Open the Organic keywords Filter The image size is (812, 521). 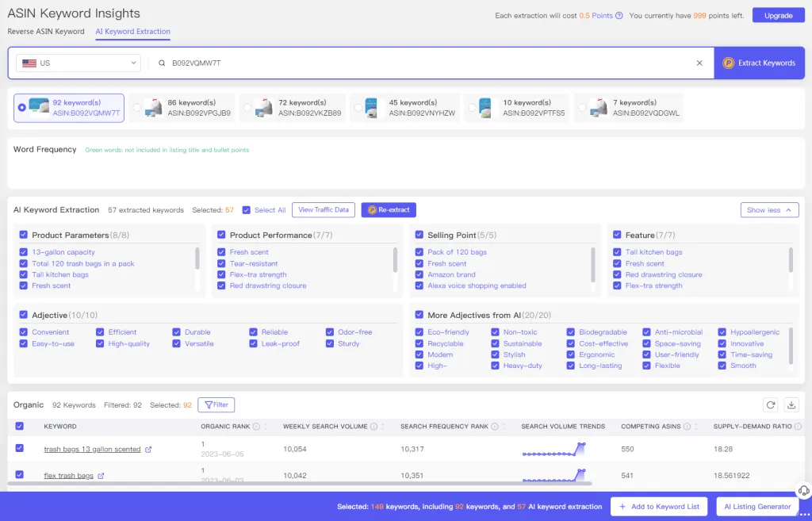pyautogui.click(x=216, y=405)
